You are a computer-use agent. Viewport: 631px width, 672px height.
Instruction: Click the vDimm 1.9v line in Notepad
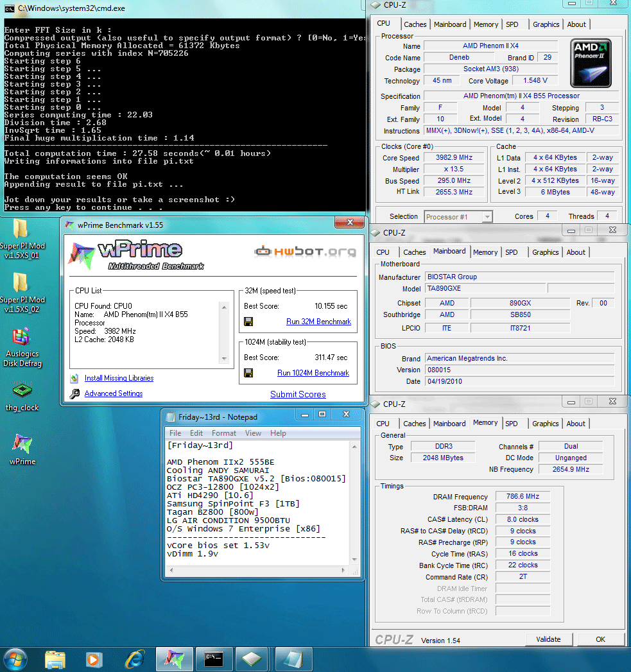(193, 554)
